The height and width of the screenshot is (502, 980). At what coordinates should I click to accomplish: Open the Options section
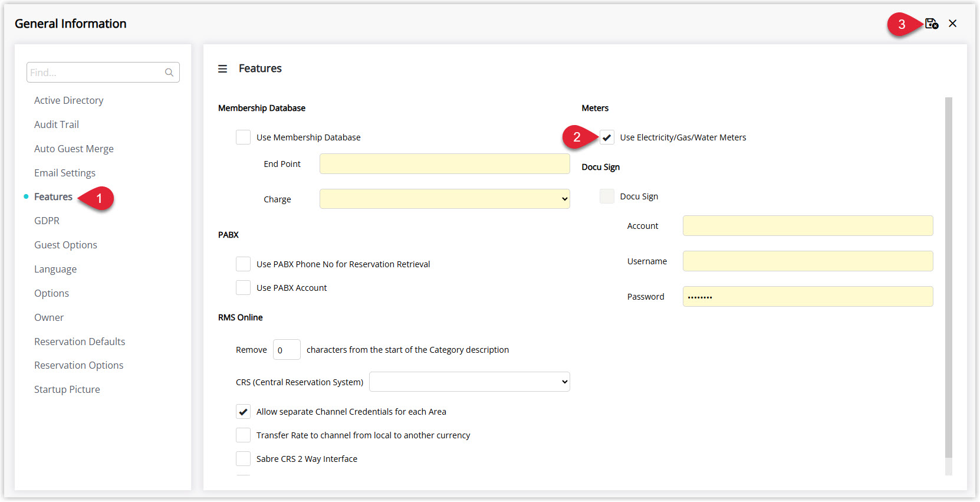coord(51,293)
